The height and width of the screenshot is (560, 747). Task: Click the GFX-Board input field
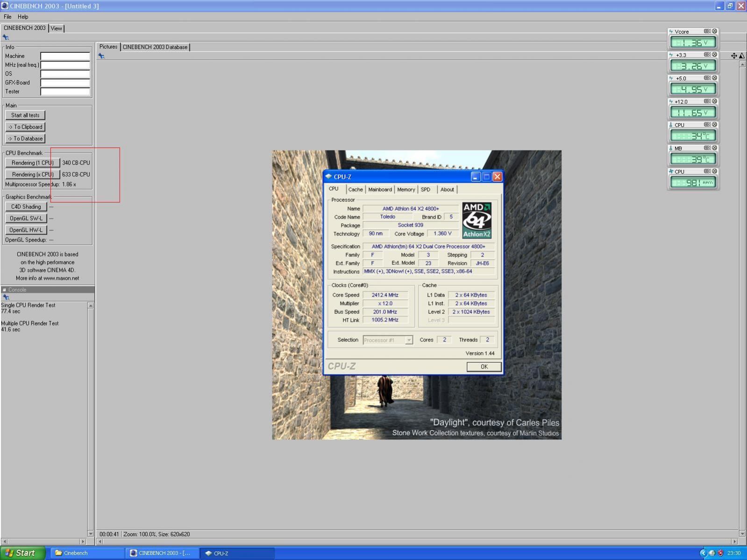coord(65,83)
